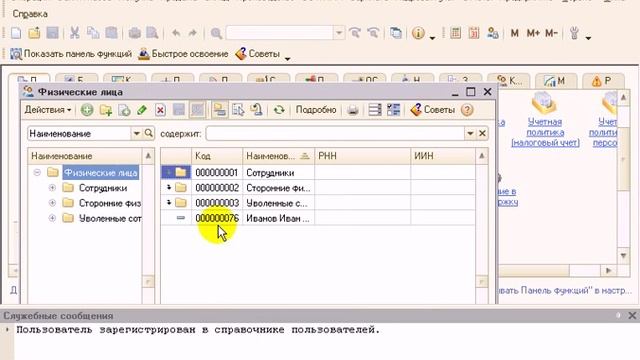
Task: Expand the Сторонние физ tree node
Action: click(52, 203)
